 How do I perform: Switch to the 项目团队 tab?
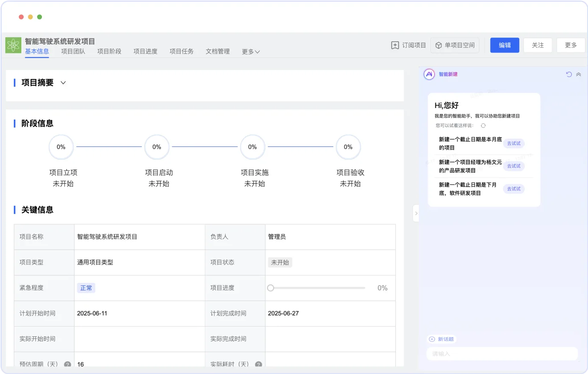tap(73, 51)
